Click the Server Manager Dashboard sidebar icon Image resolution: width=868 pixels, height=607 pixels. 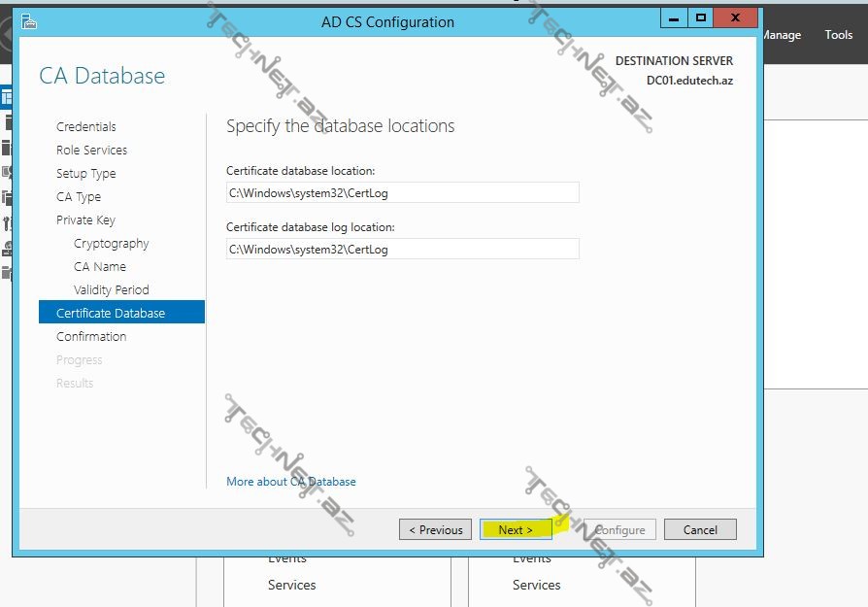pyautogui.click(x=6, y=98)
